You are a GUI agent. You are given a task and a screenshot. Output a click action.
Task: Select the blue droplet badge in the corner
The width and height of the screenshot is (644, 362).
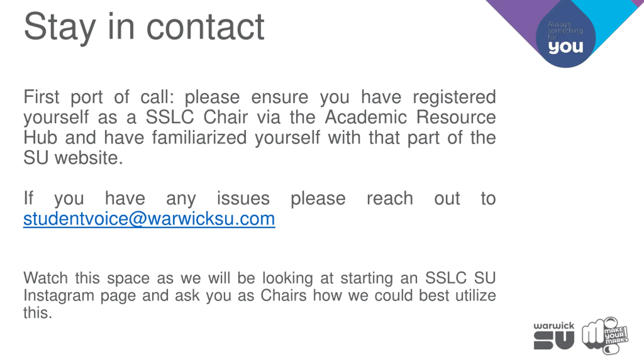(x=566, y=37)
